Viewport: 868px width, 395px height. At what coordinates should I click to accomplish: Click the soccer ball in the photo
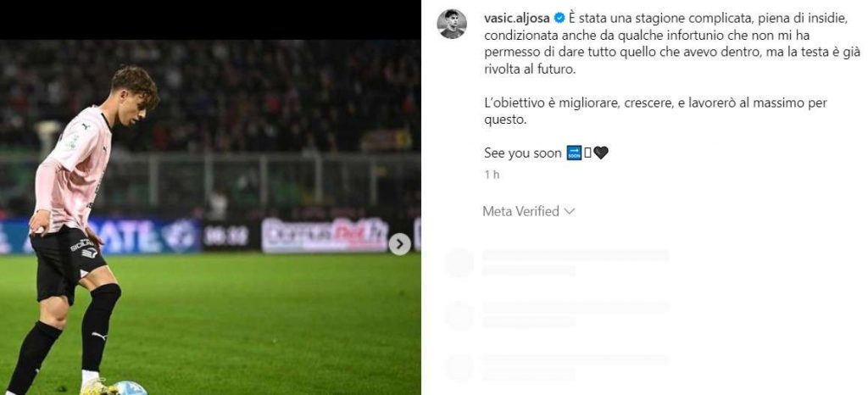coord(130,388)
